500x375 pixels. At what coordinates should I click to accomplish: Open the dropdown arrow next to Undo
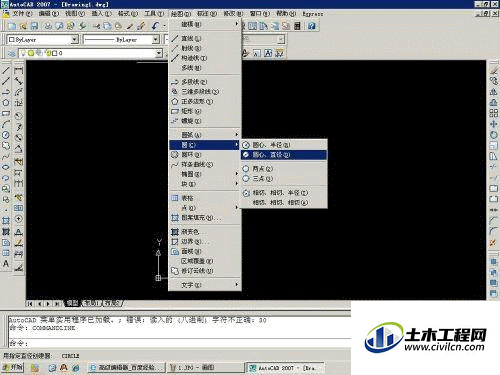(x=164, y=26)
